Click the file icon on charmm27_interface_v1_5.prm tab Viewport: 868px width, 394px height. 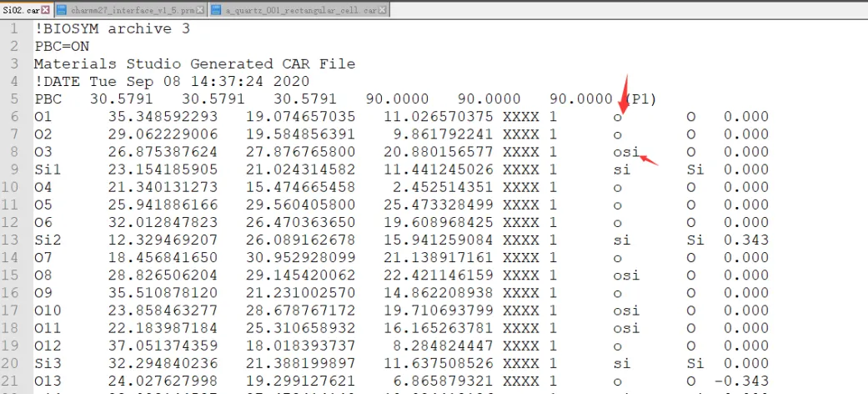tap(62, 10)
